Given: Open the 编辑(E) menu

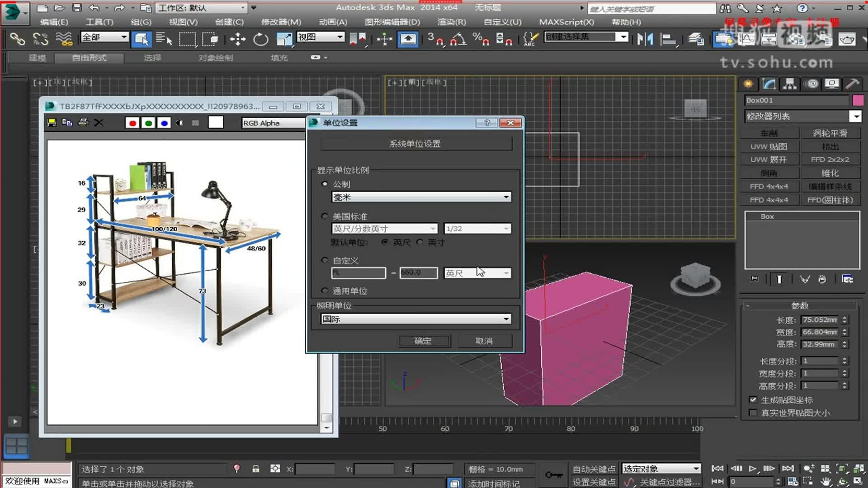Looking at the screenshot, I should coord(54,22).
